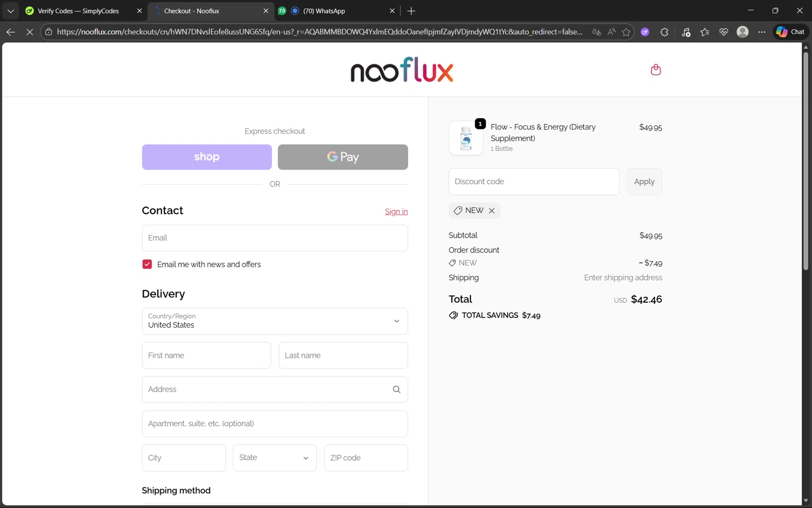Viewport: 812px width, 508px height.
Task: Click the page vertical scrollbar
Action: (806, 162)
